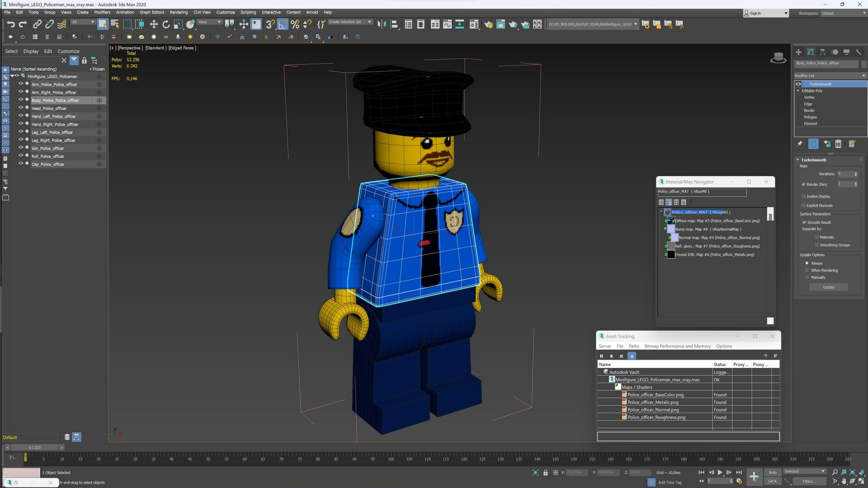The height and width of the screenshot is (488, 868).
Task: Uncheck the Smooth Result checkbox
Action: [x=804, y=222]
